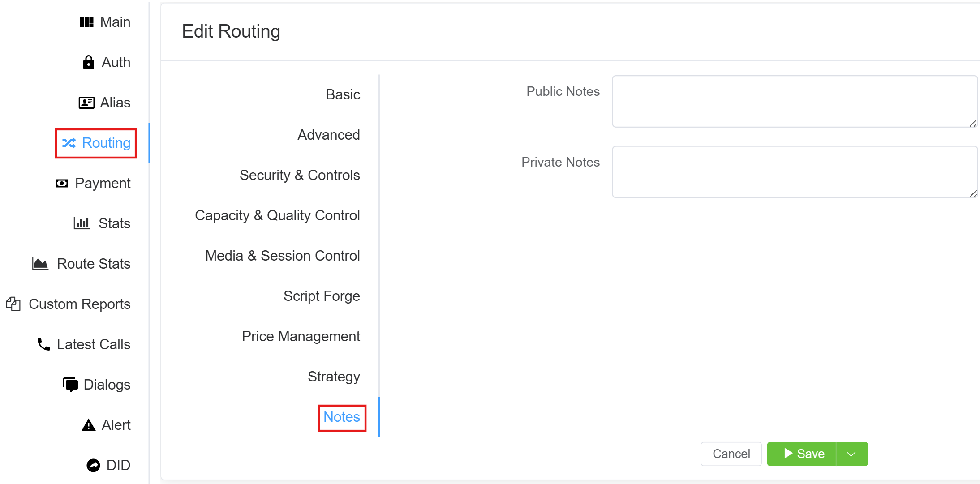Viewport: 980px width, 484px height.
Task: Switch to the Security & Controls tab
Action: (300, 175)
